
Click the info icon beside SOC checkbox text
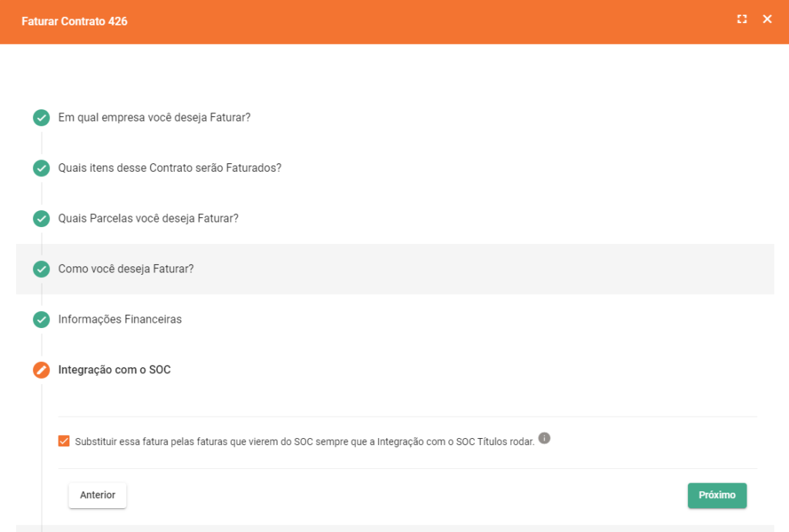(544, 438)
